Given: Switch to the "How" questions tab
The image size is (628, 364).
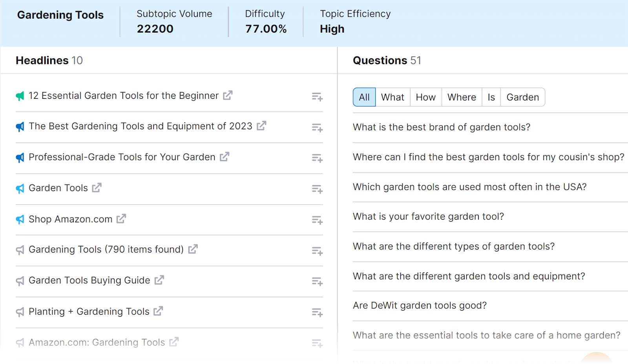Looking at the screenshot, I should [426, 97].
